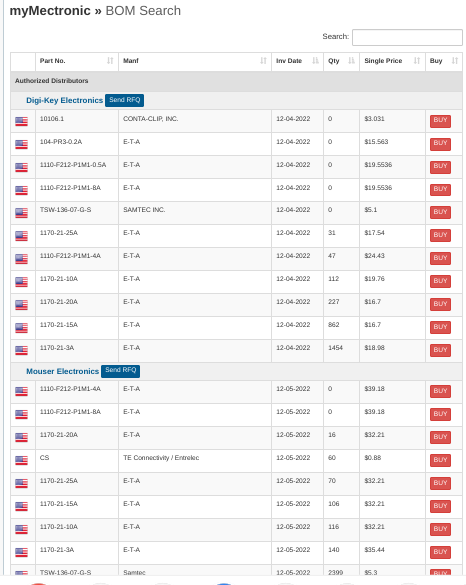Send RFQ to Mouser Electronics
This screenshot has width=466, height=585.
coord(121,370)
